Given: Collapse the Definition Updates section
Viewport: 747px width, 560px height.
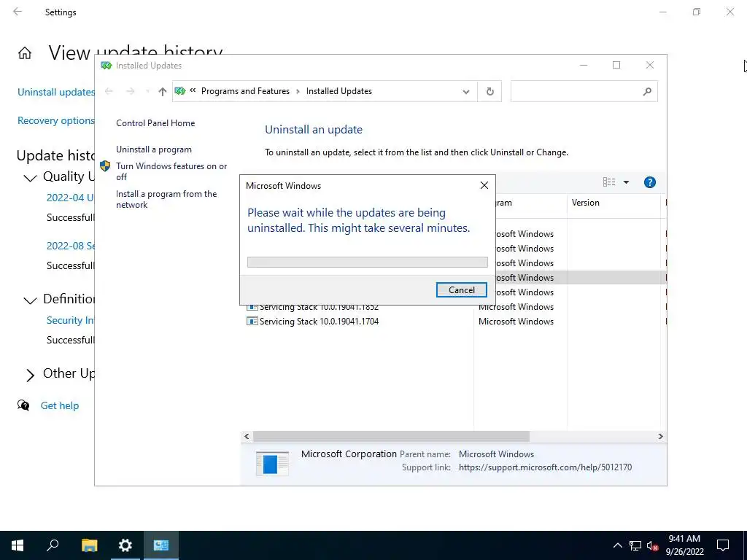Looking at the screenshot, I should [x=30, y=300].
